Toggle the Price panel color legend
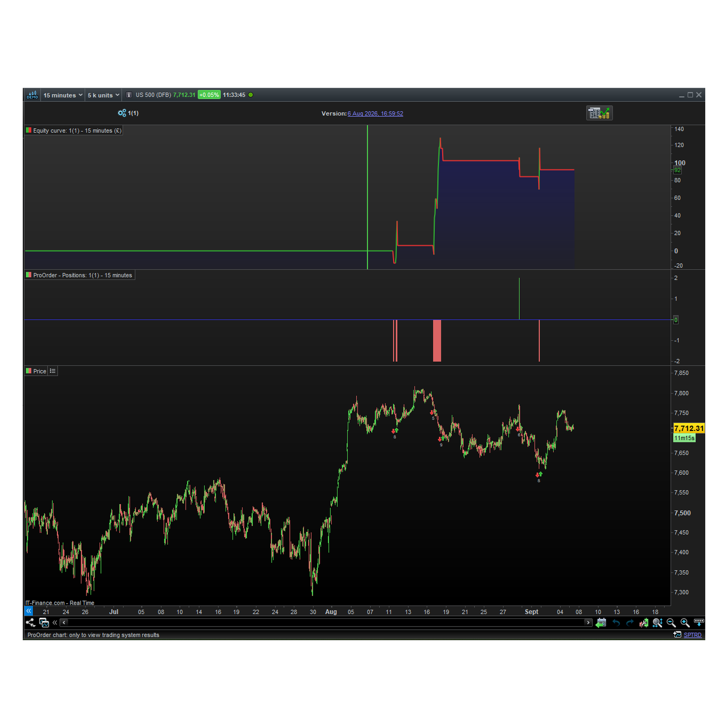728x728 pixels. [x=29, y=371]
